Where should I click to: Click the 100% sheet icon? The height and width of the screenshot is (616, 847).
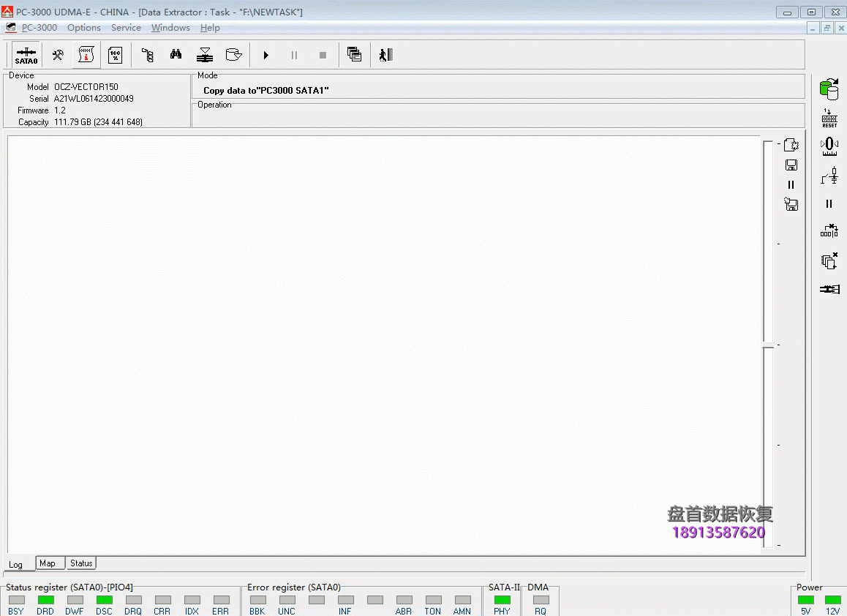(x=115, y=55)
